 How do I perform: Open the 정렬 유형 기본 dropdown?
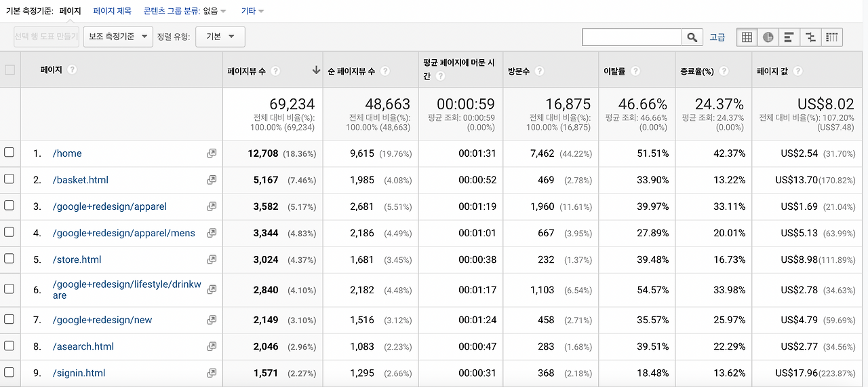click(x=220, y=37)
